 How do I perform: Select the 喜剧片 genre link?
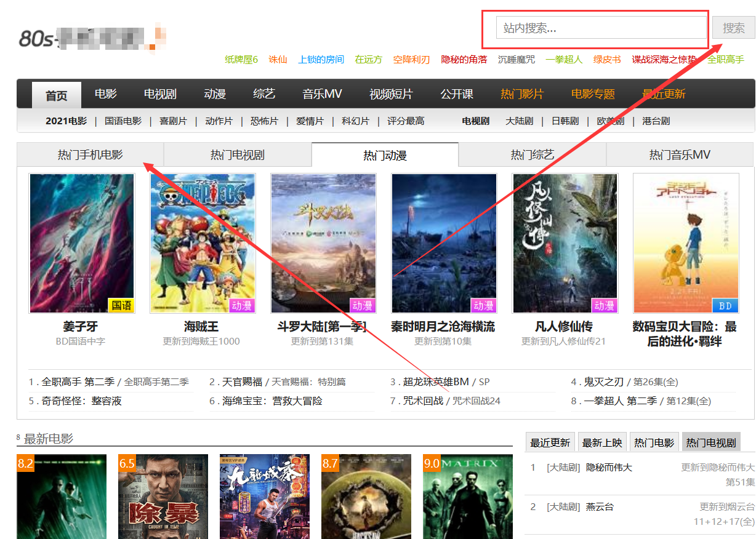tap(173, 121)
